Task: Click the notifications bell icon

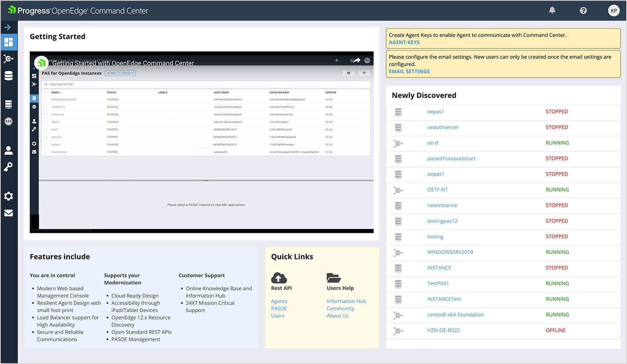Action: pos(552,10)
